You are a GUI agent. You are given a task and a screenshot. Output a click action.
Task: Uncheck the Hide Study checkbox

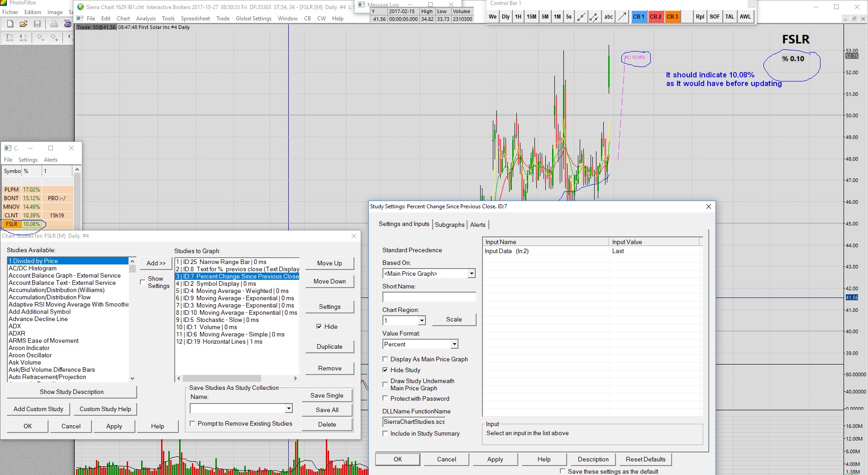click(x=386, y=370)
